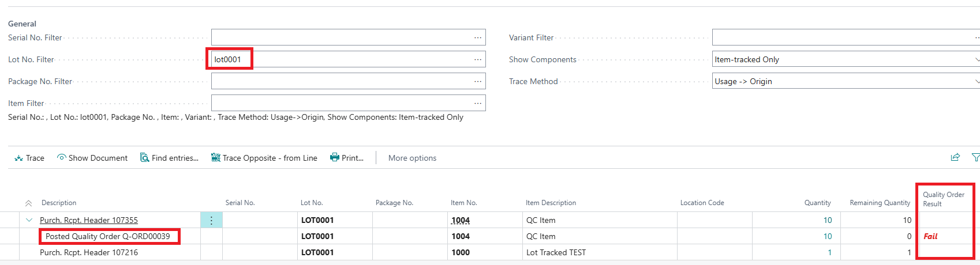Open Purch. Rcpt. Header 107355 link

click(x=89, y=220)
